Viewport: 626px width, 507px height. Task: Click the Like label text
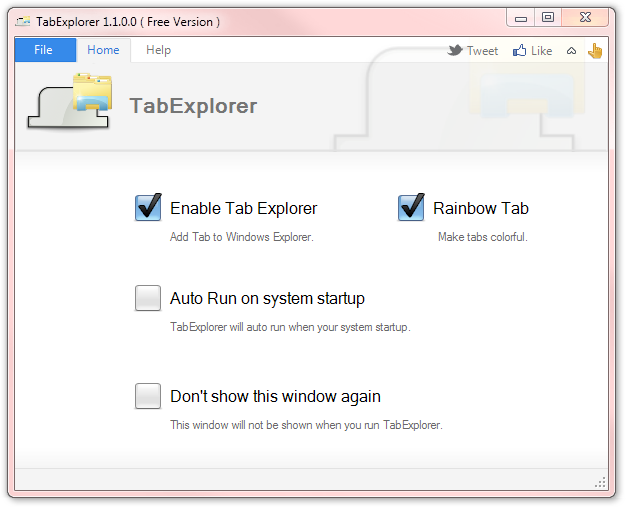pos(542,51)
